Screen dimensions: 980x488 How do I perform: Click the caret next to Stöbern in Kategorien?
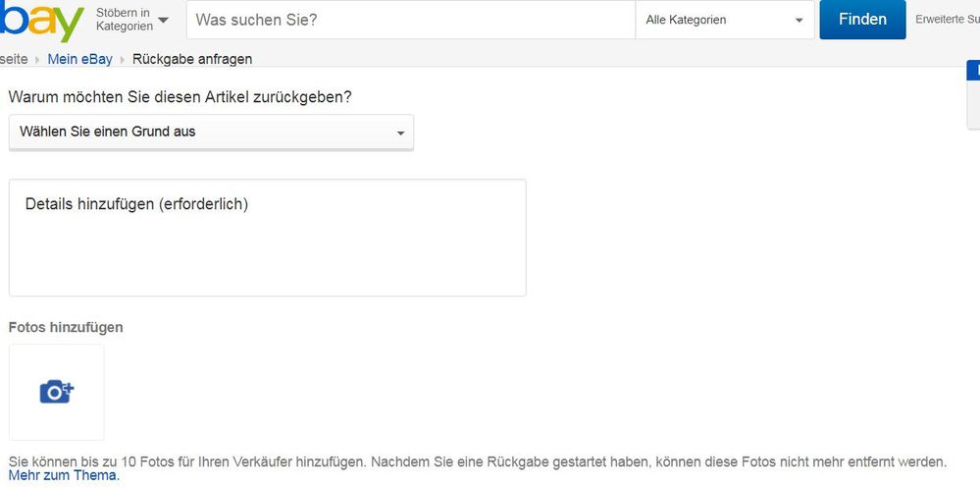click(163, 20)
